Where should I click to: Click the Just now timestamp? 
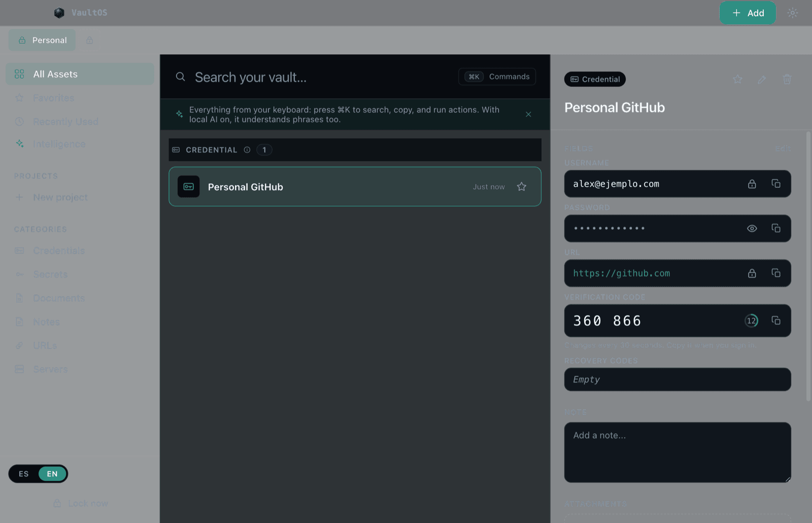tap(489, 187)
